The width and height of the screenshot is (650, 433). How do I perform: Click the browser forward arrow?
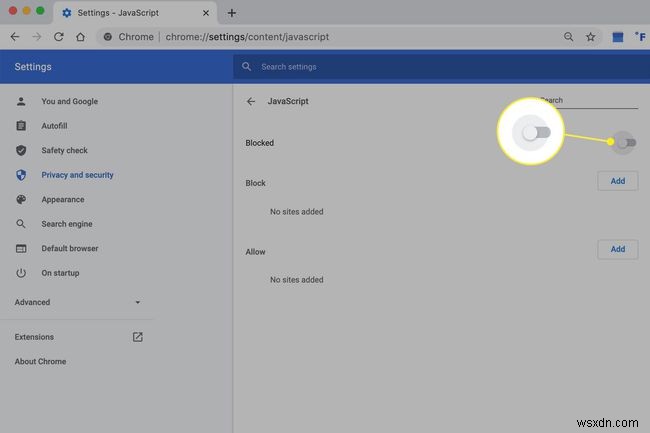[x=37, y=37]
